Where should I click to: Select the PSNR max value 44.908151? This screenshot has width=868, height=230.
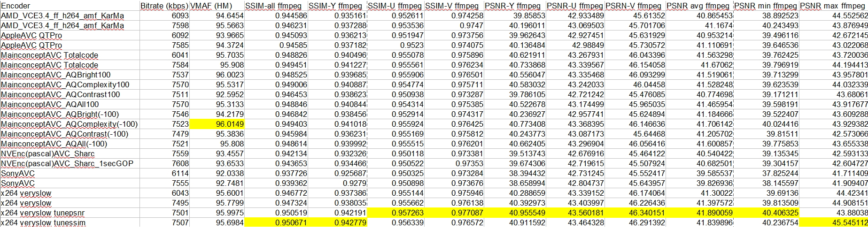pyautogui.click(x=833, y=203)
